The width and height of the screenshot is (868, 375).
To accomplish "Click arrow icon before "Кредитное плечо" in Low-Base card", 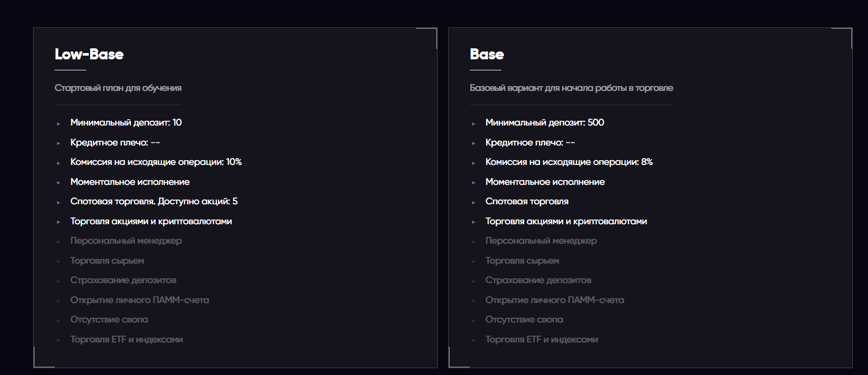I will 58,143.
